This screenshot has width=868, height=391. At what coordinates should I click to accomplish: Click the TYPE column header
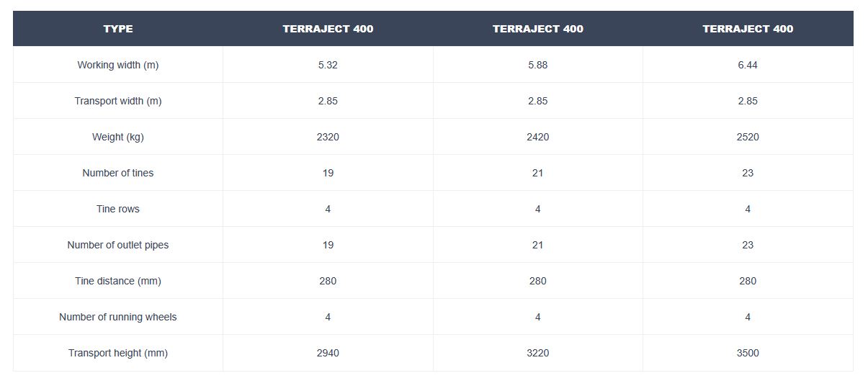coord(118,29)
